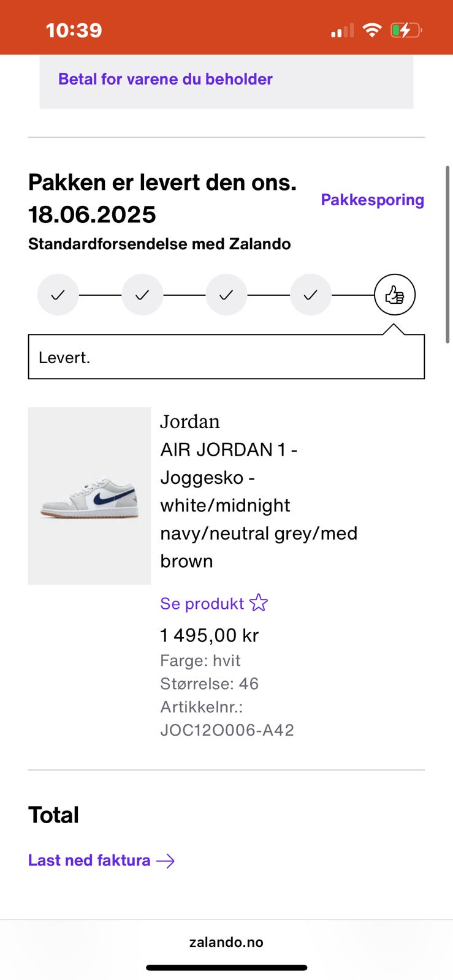Click the fourth checkmark delivery step

tap(311, 295)
